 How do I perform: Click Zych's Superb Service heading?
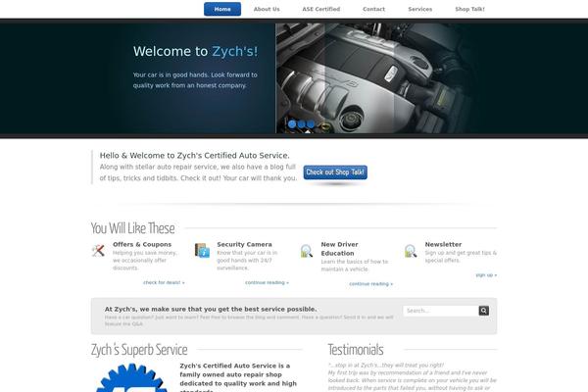pos(139,350)
